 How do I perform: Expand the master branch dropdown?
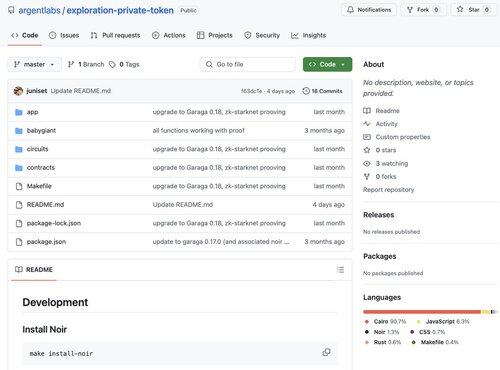pyautogui.click(x=34, y=64)
